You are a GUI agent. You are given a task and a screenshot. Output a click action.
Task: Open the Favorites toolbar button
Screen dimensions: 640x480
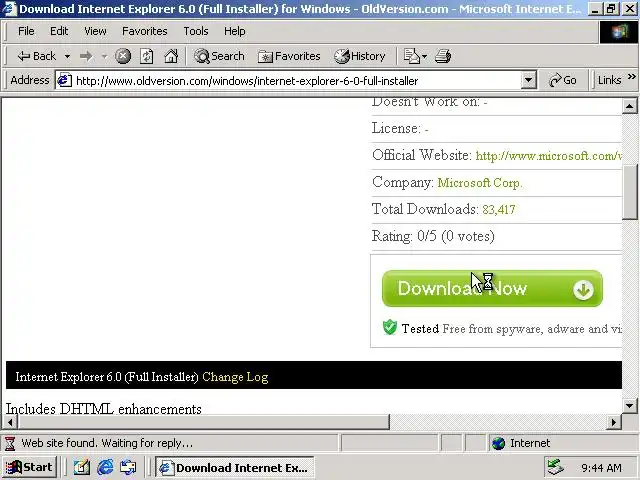[289, 56]
